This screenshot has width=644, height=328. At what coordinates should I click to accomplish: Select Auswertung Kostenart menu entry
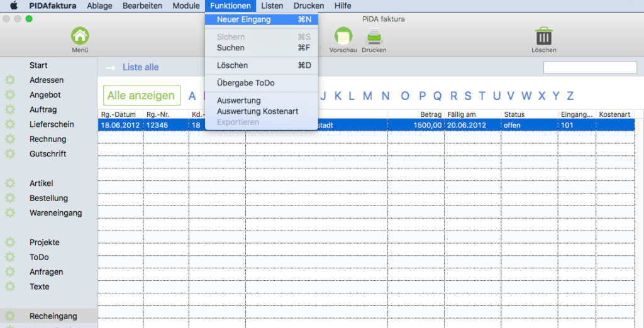261,111
